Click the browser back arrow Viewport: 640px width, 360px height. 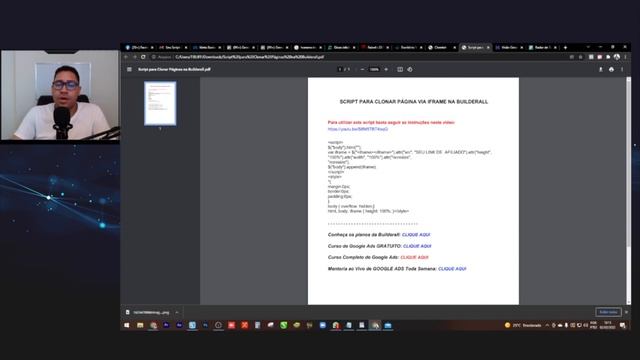pos(126,57)
